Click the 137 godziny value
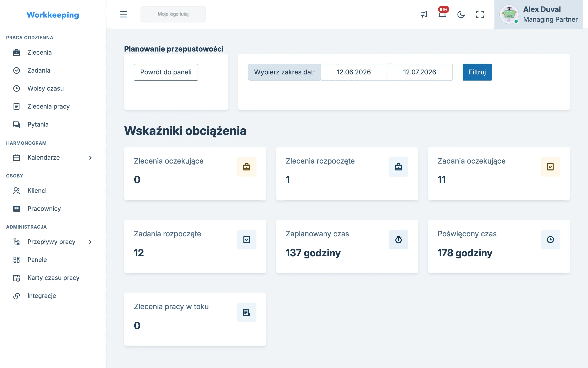 pos(313,253)
